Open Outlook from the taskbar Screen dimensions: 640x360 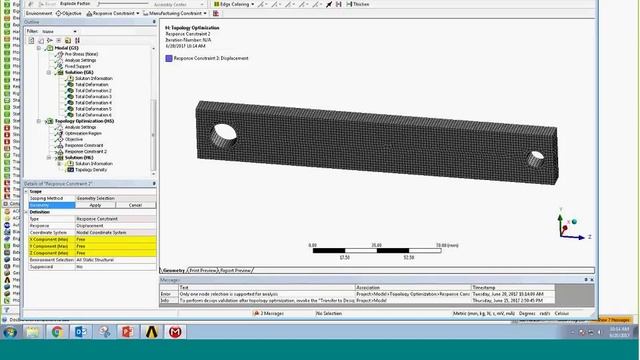pos(80,332)
